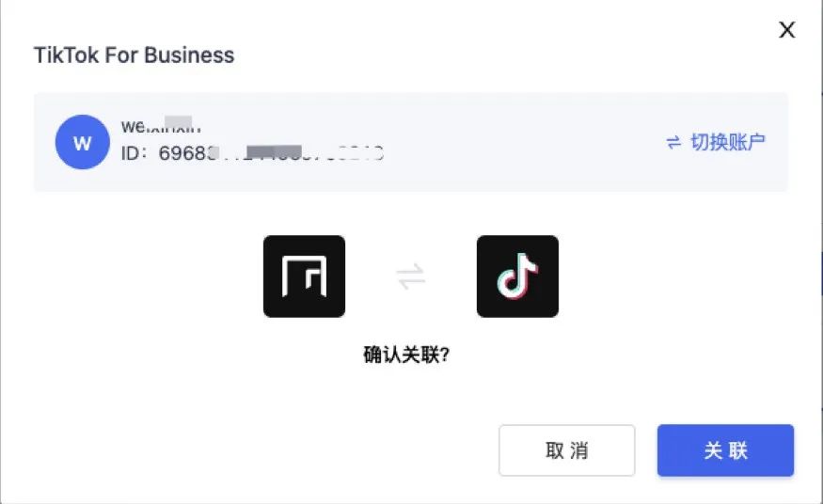This screenshot has height=504, width=823.
Task: Click the musical note inside TikTok tile
Action: pos(516,276)
